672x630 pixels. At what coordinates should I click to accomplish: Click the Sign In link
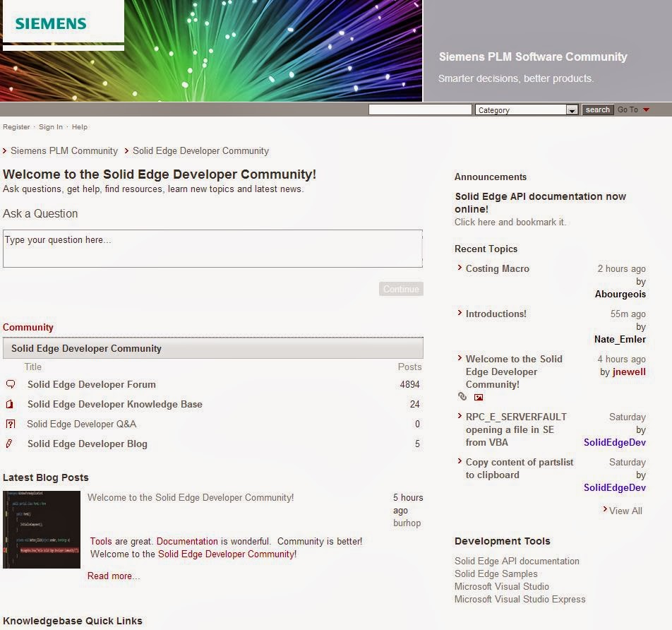51,127
